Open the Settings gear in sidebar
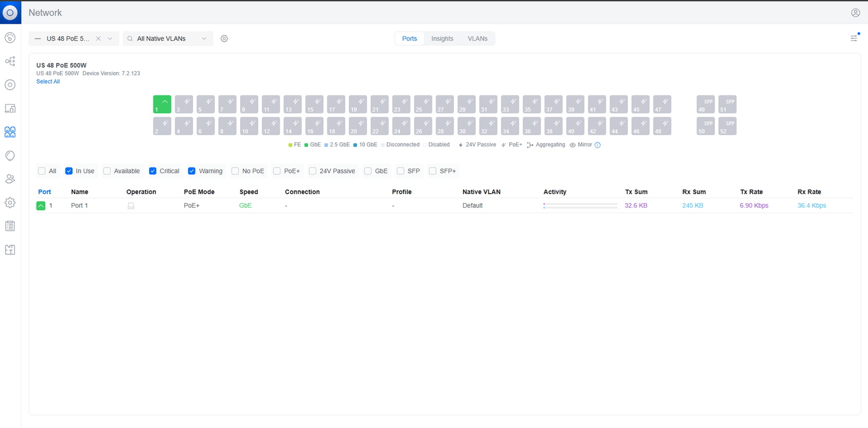This screenshot has height=428, width=868. point(10,202)
